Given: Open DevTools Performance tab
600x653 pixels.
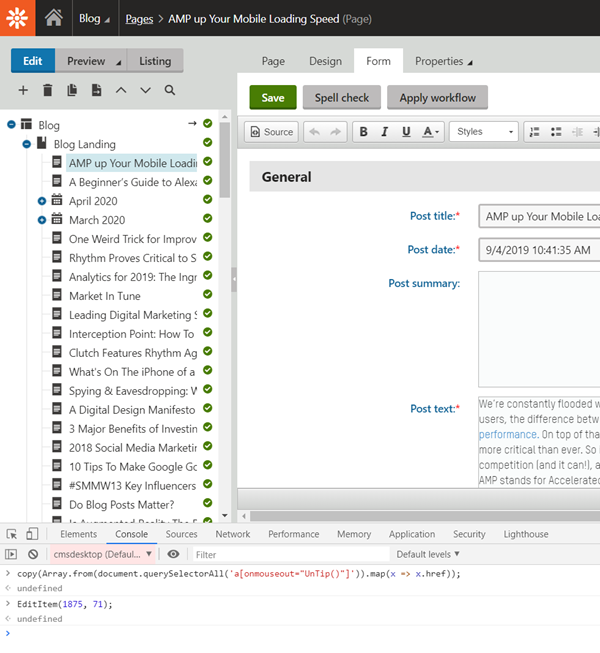Looking at the screenshot, I should [x=294, y=534].
